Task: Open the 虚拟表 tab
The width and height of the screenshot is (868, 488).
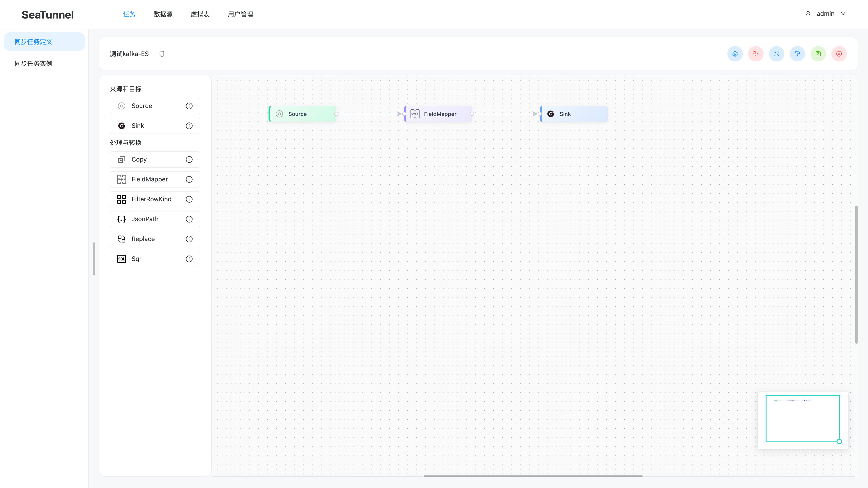Action: point(200,14)
